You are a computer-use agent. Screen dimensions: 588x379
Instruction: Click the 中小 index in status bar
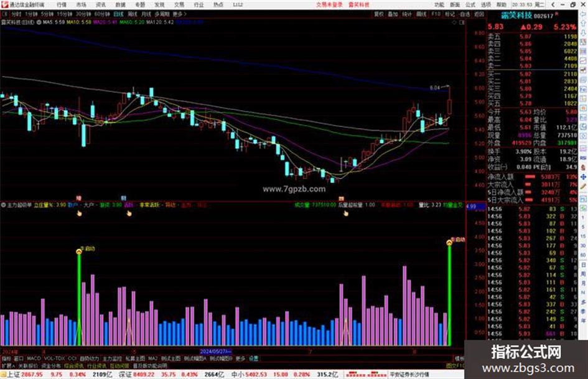(237, 375)
